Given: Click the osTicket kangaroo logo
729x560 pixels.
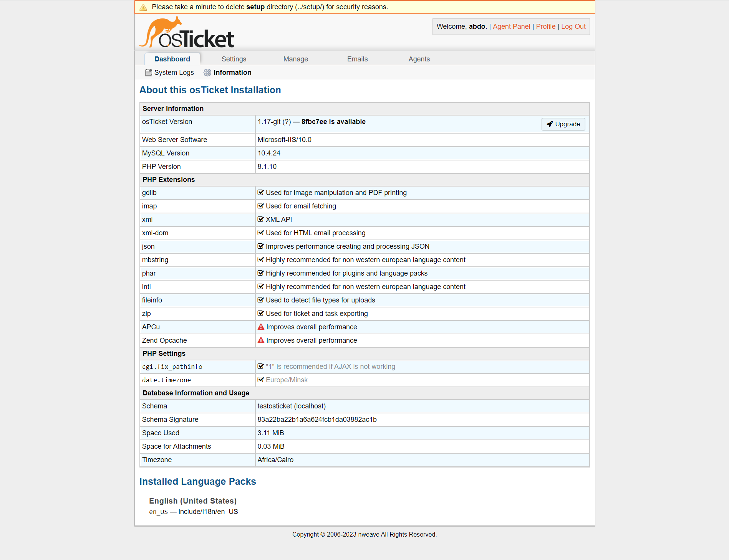Looking at the screenshot, I should point(187,33).
